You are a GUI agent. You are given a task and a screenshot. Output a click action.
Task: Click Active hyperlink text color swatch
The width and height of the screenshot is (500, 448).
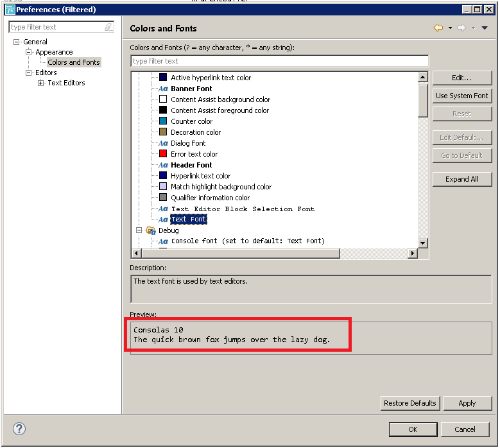pos(163,77)
